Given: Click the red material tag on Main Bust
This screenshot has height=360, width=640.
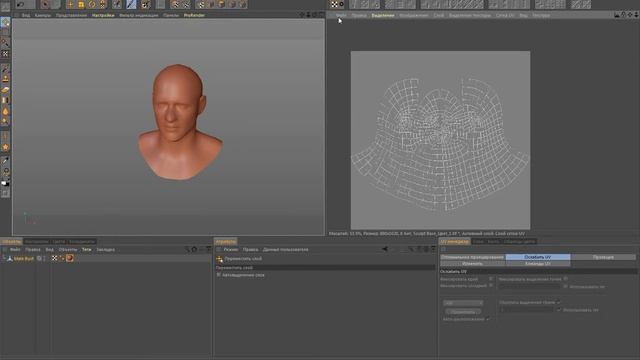Looking at the screenshot, I should [70, 258].
